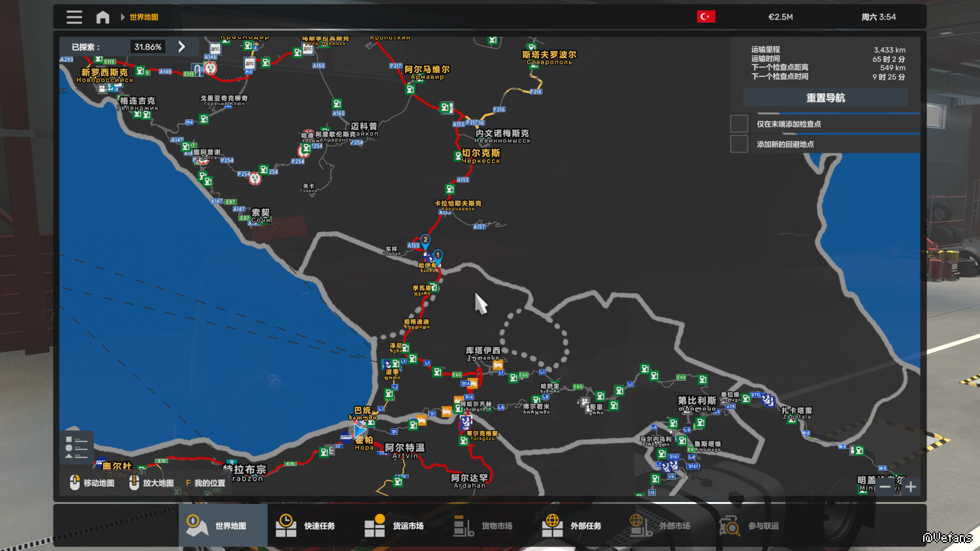The height and width of the screenshot is (551, 980).
Task: Click the 放大地图 mouse hint
Action: tap(152, 483)
